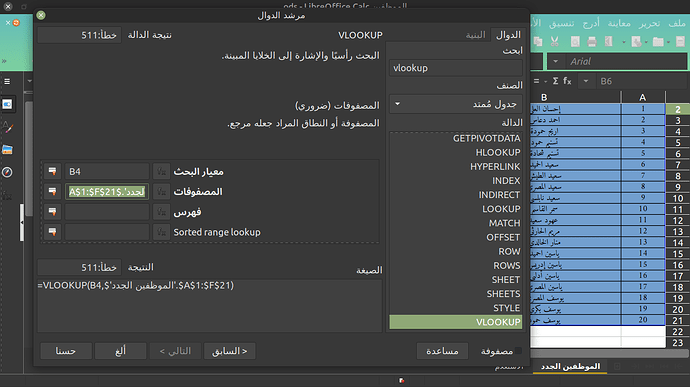Screen dimensions: 690x387
Task: Open the تنسيق menu
Action: [x=562, y=23]
